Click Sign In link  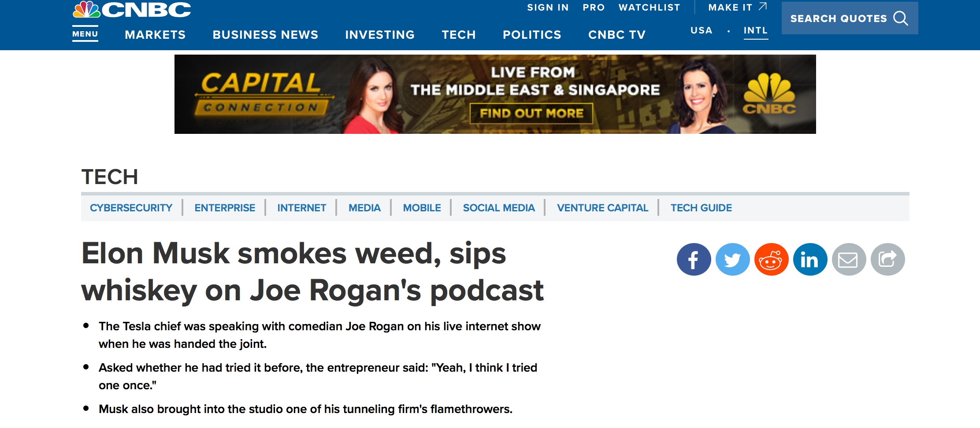tap(548, 7)
